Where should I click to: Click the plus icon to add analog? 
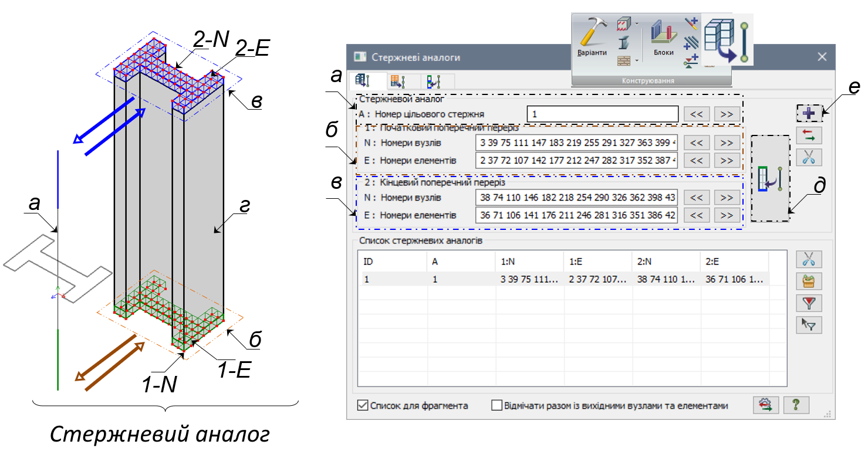click(809, 114)
